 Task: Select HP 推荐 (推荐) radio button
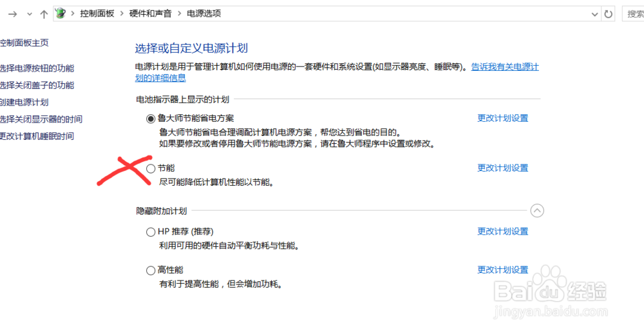[151, 232]
